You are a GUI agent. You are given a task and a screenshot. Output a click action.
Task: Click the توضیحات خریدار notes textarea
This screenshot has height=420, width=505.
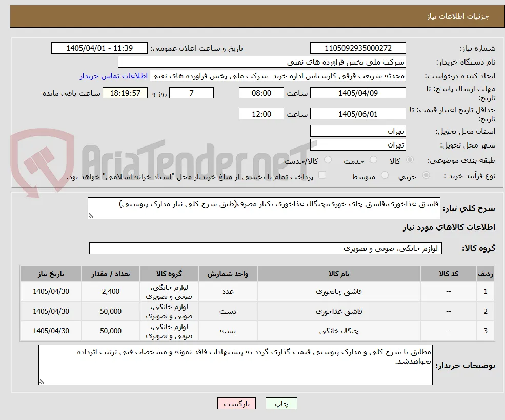pyautogui.click(x=235, y=365)
